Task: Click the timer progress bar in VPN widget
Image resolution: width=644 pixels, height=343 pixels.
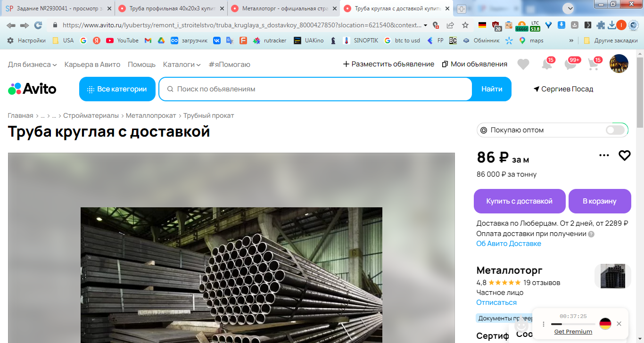Action: (x=572, y=324)
